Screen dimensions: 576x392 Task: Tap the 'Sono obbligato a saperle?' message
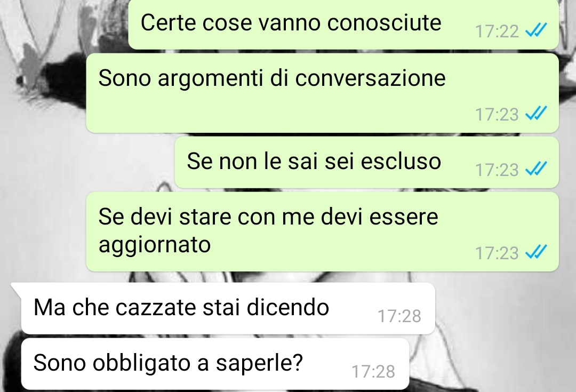pyautogui.click(x=215, y=364)
